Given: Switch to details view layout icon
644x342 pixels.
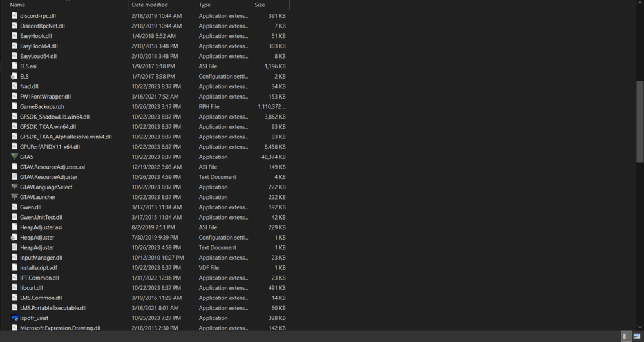Looking at the screenshot, I should [625, 337].
